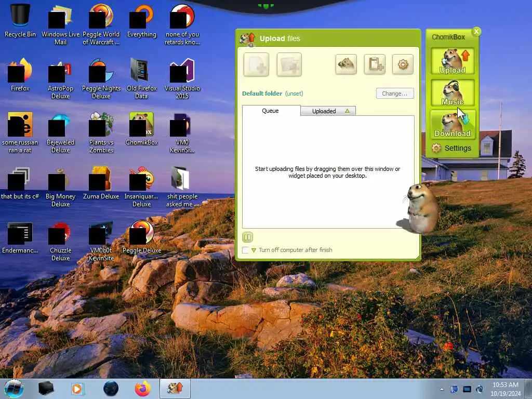Switch to the Queue tab
The height and width of the screenshot is (399, 532).
coord(271,111)
